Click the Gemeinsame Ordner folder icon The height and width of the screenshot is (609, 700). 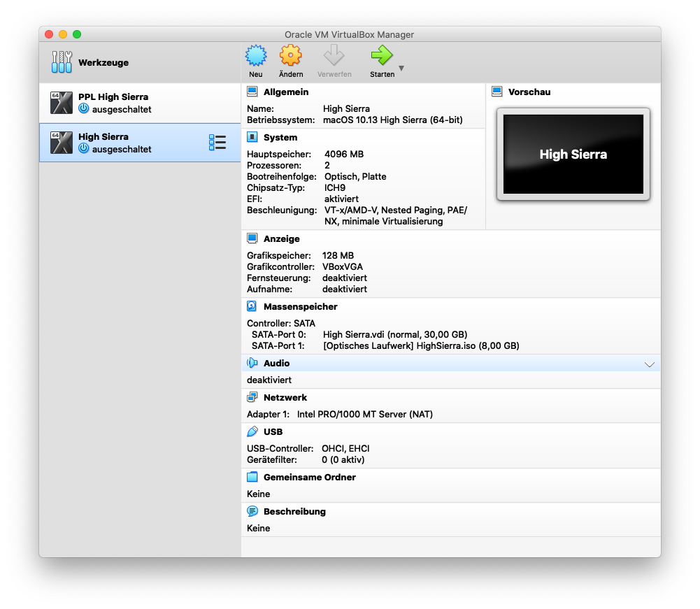(x=252, y=477)
